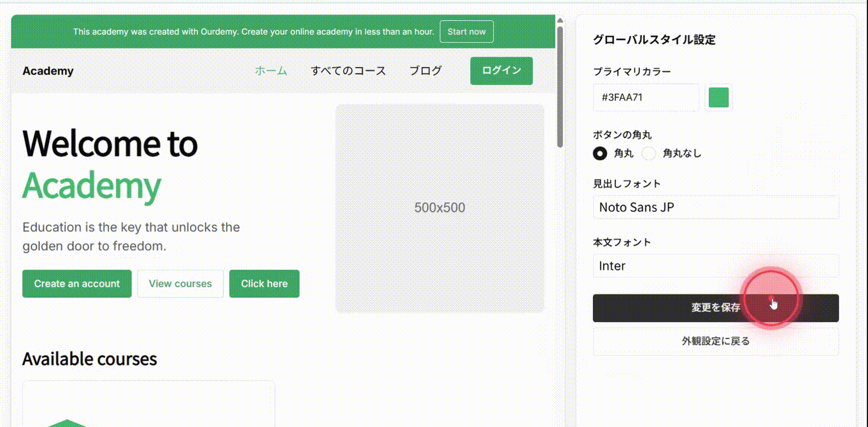Click the Start now button in the banner
The height and width of the screenshot is (427, 868).
click(467, 31)
